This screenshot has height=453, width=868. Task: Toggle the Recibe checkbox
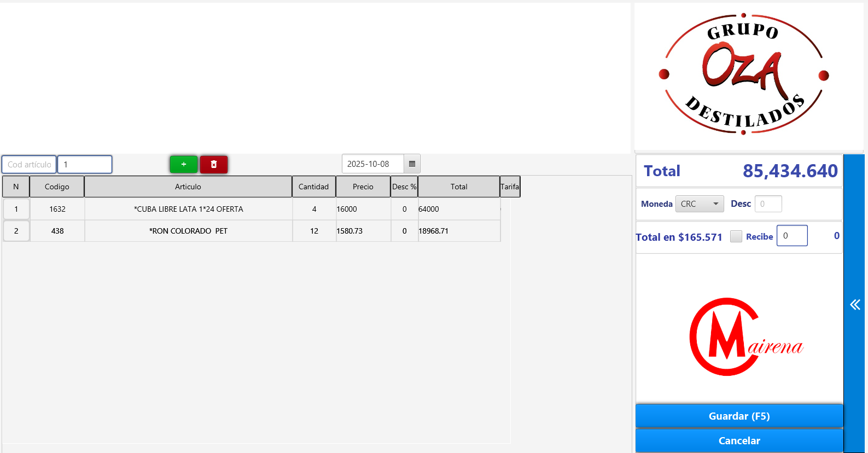pyautogui.click(x=736, y=236)
